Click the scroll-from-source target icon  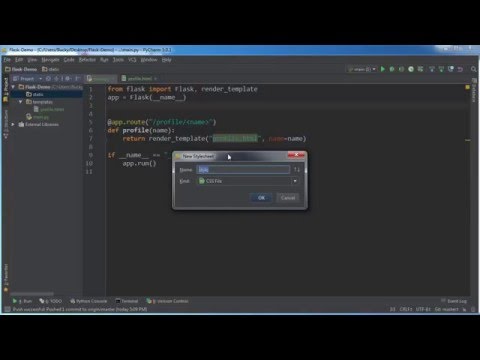click(48, 79)
